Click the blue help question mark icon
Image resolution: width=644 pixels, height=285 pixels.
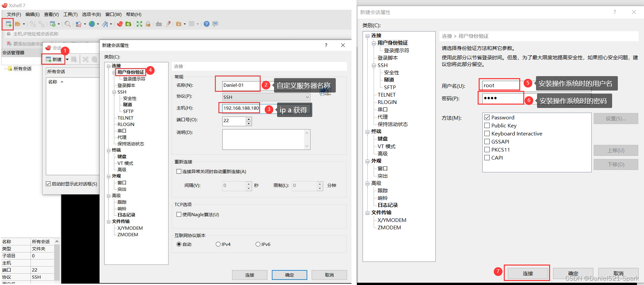[207, 24]
